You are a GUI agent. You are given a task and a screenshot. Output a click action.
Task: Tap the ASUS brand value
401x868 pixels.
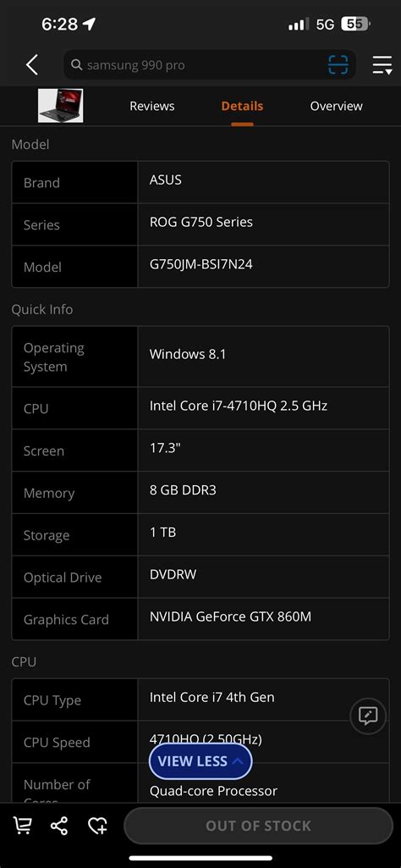tap(165, 180)
